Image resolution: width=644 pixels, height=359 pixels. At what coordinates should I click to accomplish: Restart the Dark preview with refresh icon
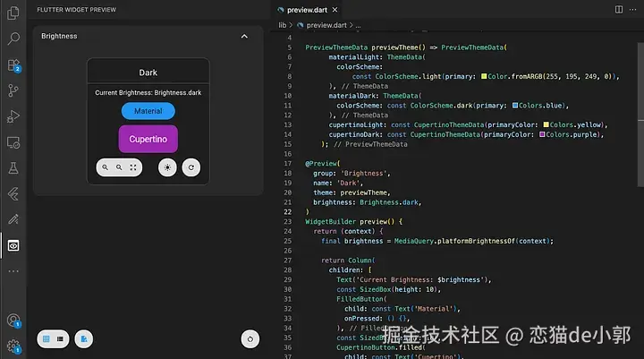(191, 167)
